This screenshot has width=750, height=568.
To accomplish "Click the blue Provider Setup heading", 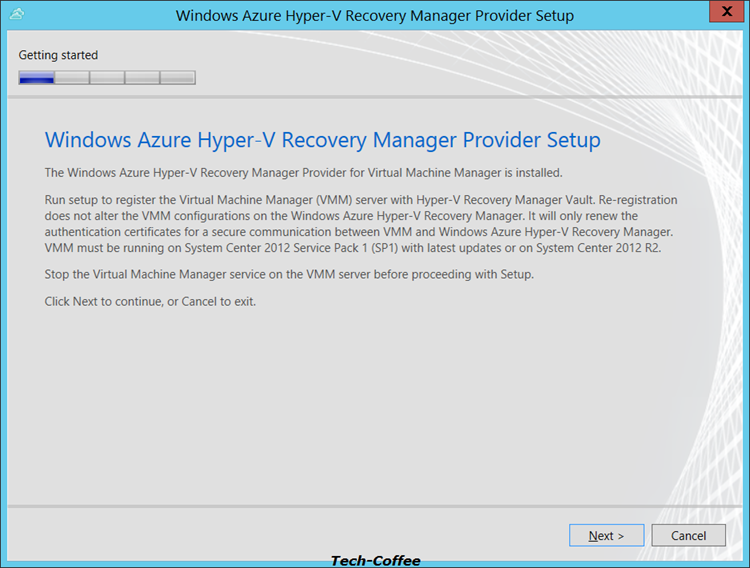I will click(x=322, y=140).
